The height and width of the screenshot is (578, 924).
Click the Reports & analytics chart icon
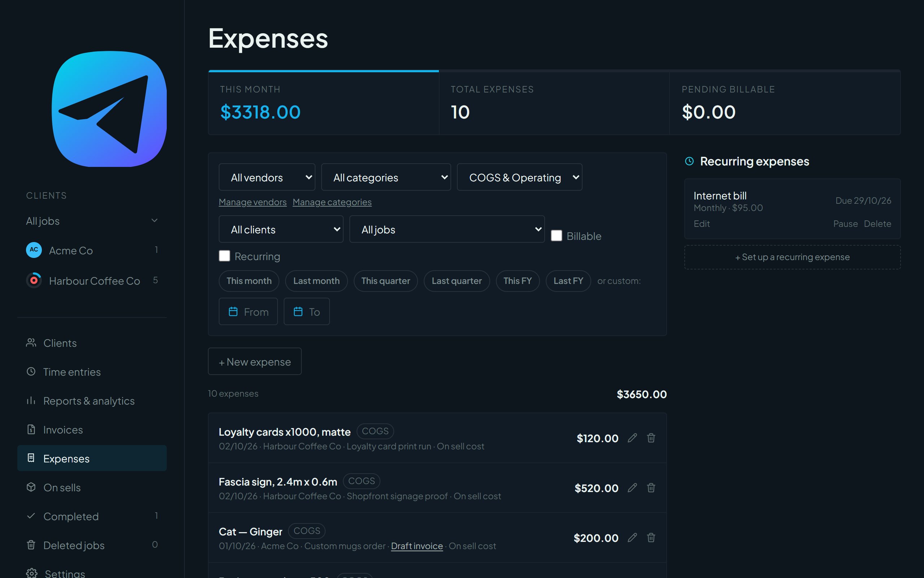point(31,400)
